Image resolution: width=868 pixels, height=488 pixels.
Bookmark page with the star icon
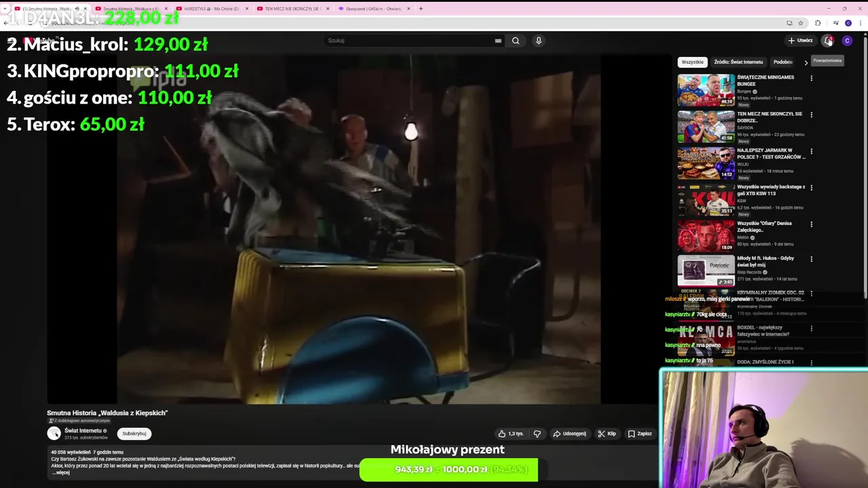pyautogui.click(x=801, y=23)
